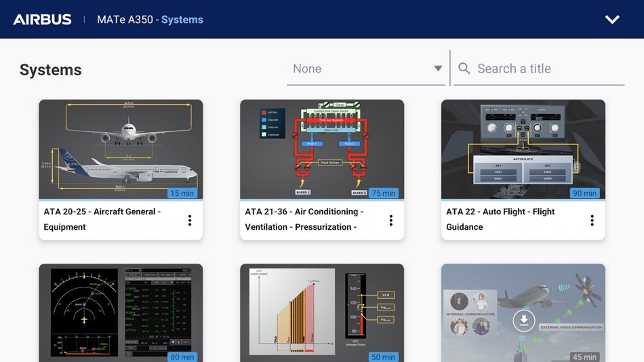
Task: Click the 75 min duration badge
Action: [x=384, y=193]
